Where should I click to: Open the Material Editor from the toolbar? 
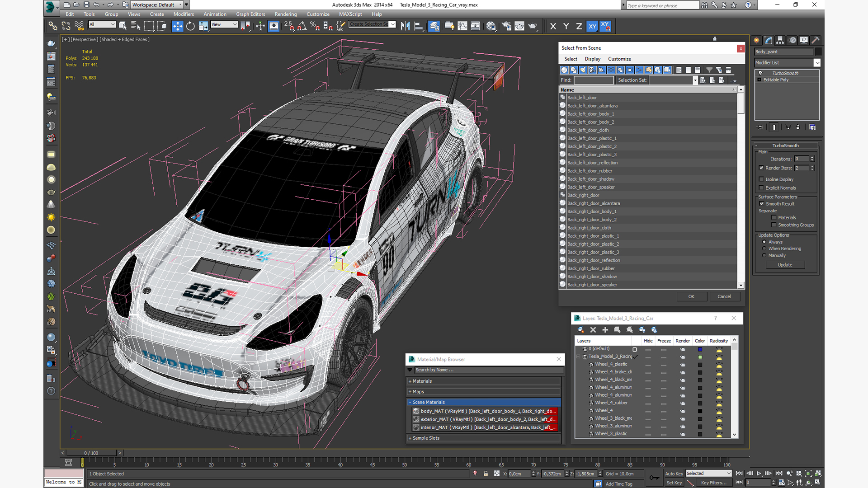click(x=491, y=26)
